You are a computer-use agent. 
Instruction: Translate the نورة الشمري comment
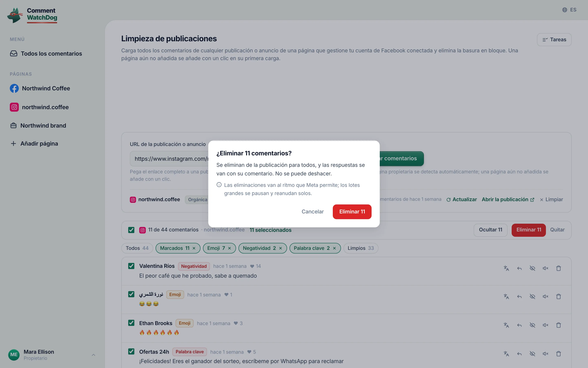point(506,296)
